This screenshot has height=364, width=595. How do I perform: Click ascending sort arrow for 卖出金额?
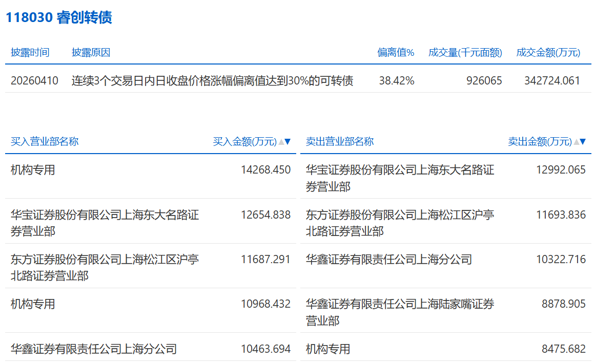576,142
